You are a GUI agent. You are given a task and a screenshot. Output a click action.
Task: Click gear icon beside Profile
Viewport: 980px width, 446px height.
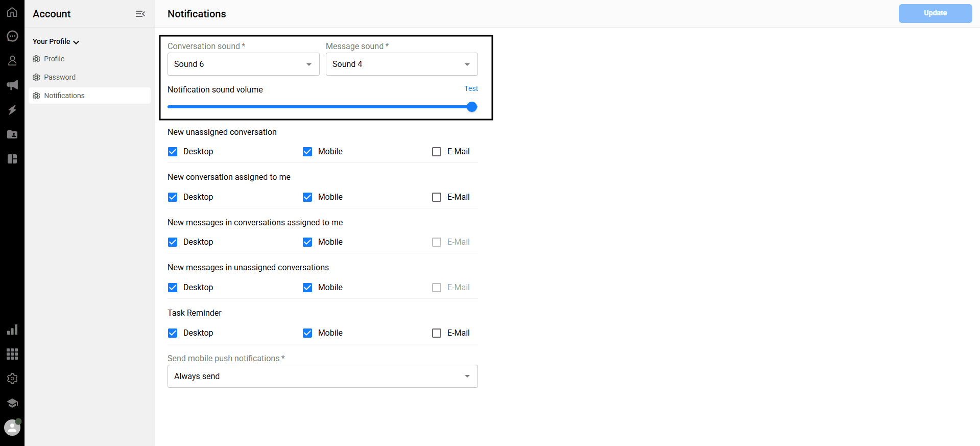coord(36,59)
